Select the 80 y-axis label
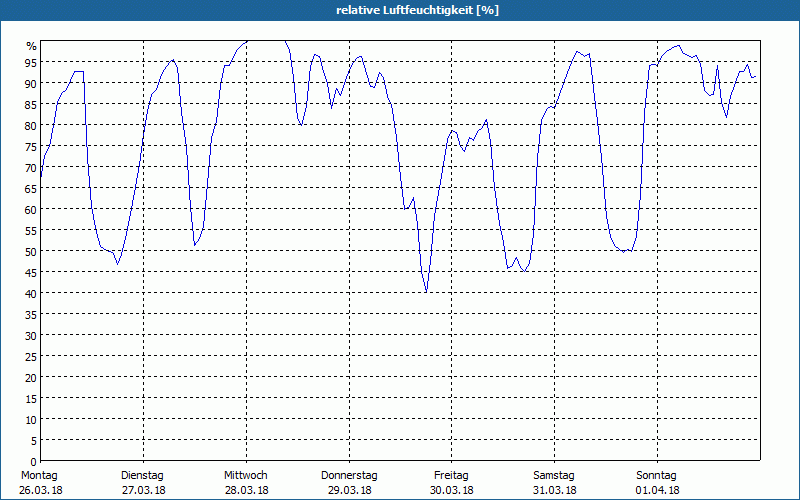The height and width of the screenshot is (500, 800). (x=32, y=126)
